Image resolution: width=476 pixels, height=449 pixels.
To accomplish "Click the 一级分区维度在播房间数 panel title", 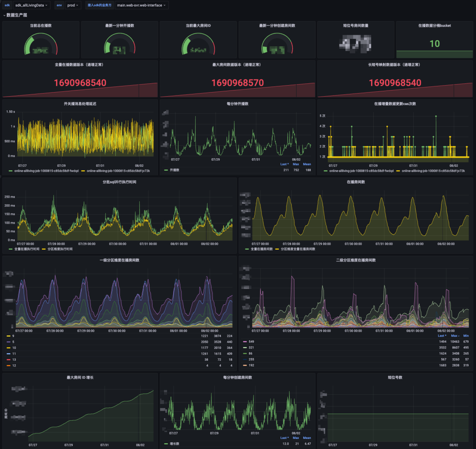I will (119, 260).
